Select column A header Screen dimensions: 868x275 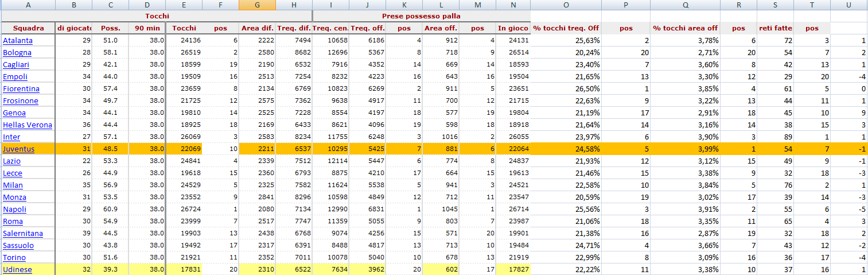(x=28, y=5)
